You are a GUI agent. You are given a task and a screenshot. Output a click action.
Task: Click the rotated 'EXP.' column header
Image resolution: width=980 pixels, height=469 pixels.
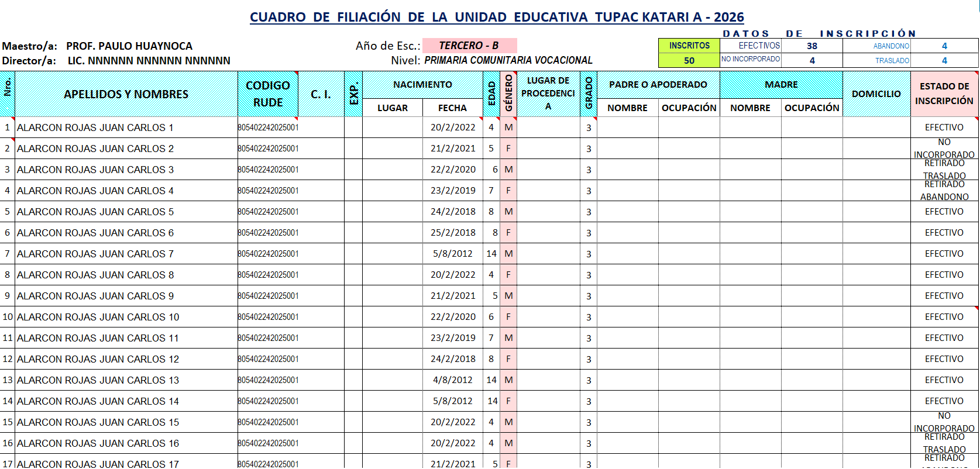[353, 94]
